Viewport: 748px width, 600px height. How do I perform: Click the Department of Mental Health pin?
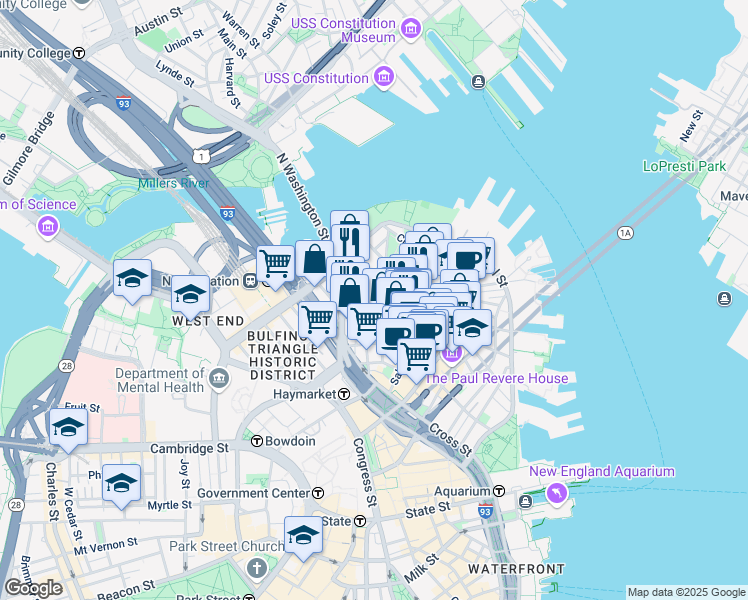click(219, 380)
